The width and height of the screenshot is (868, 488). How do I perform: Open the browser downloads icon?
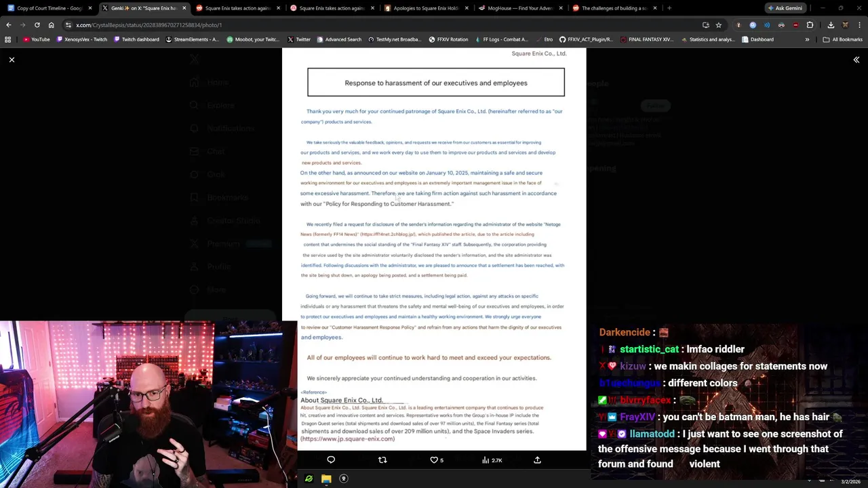pyautogui.click(x=831, y=25)
